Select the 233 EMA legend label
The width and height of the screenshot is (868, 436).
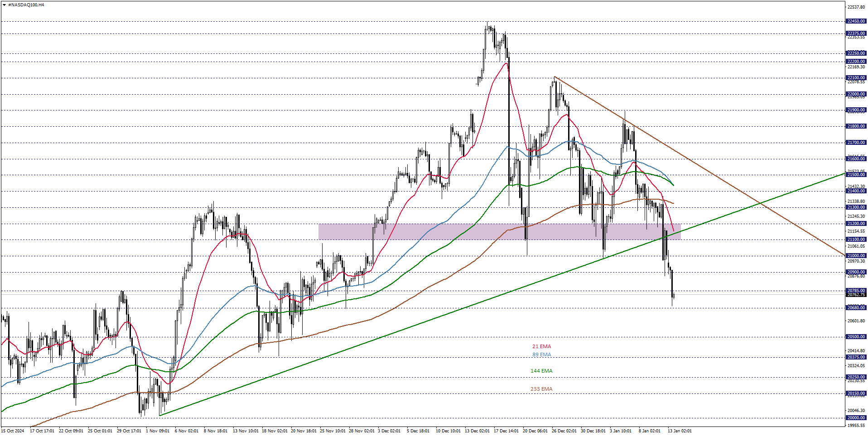point(541,389)
